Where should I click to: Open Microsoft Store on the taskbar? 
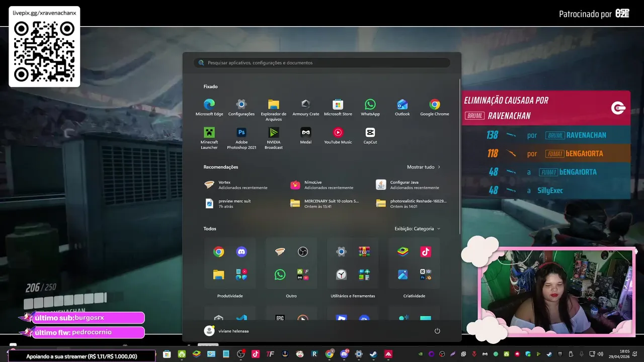point(167,354)
